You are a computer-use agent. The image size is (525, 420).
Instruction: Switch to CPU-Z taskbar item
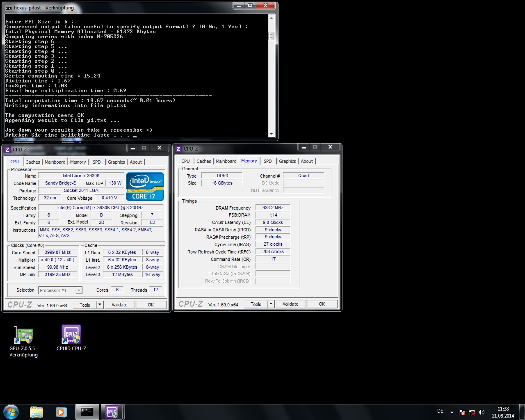tap(112, 412)
